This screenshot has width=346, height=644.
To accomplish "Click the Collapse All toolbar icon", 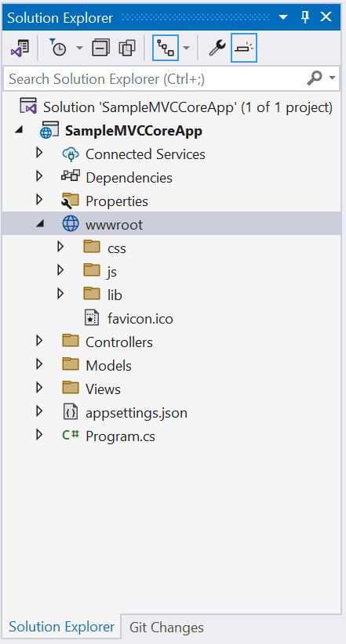I will tap(100, 48).
